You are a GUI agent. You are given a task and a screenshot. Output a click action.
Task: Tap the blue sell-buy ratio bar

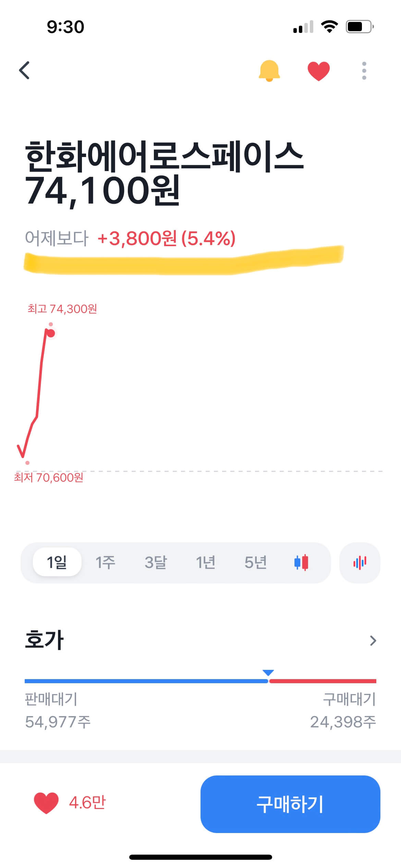tap(146, 681)
